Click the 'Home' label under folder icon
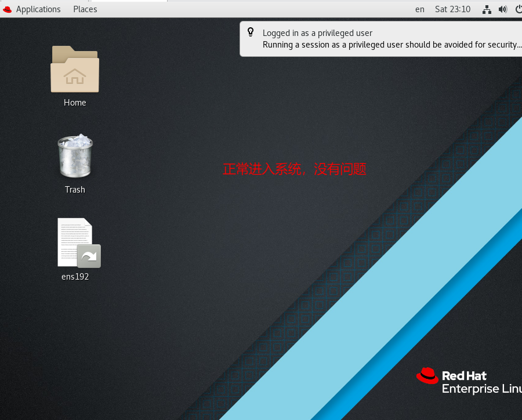This screenshot has width=522, height=420. [x=75, y=103]
